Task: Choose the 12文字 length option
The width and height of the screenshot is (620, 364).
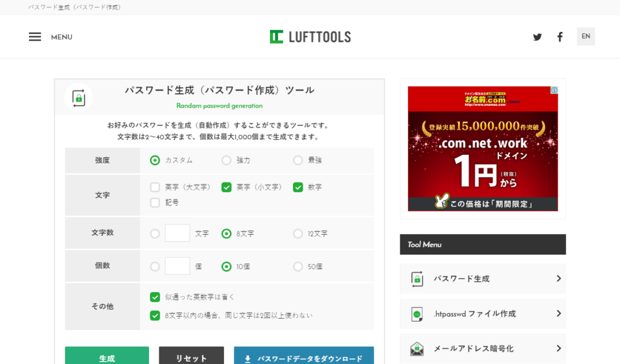Action: pos(298,234)
